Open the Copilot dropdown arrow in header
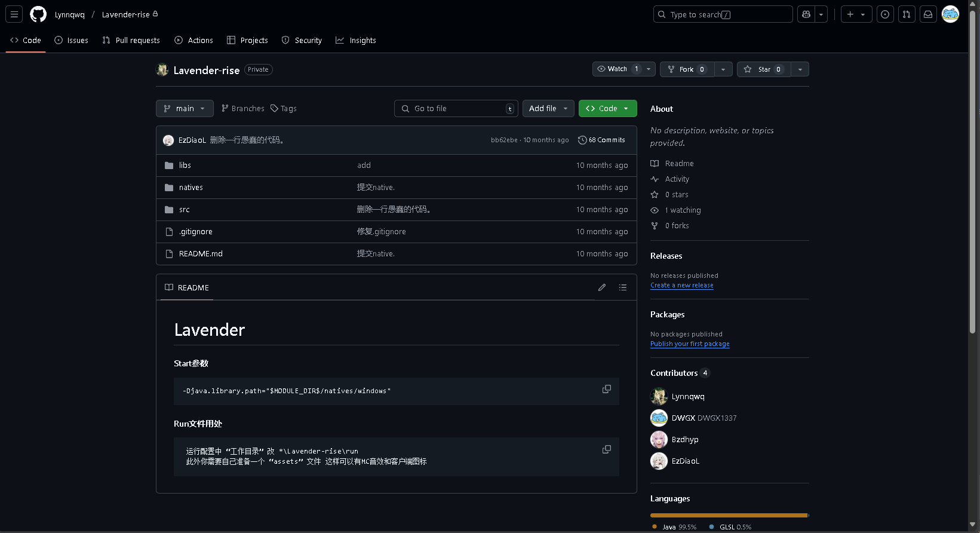This screenshot has width=980, height=533. click(x=821, y=14)
